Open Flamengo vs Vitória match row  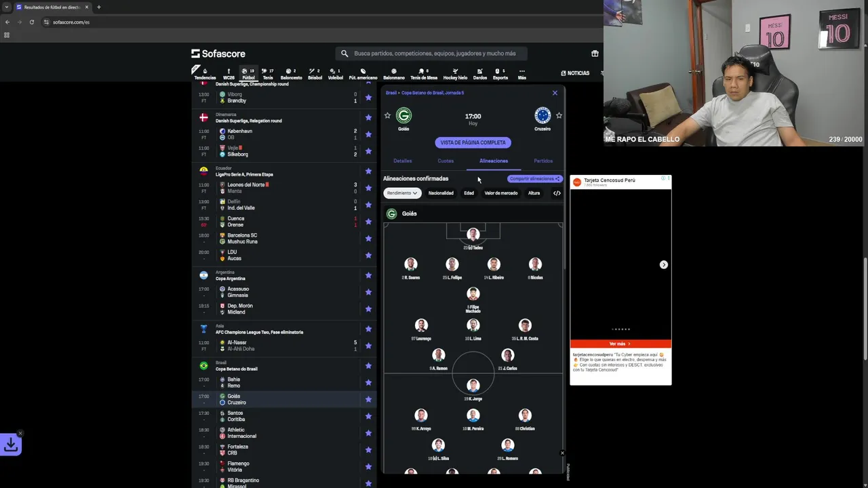pos(284,466)
